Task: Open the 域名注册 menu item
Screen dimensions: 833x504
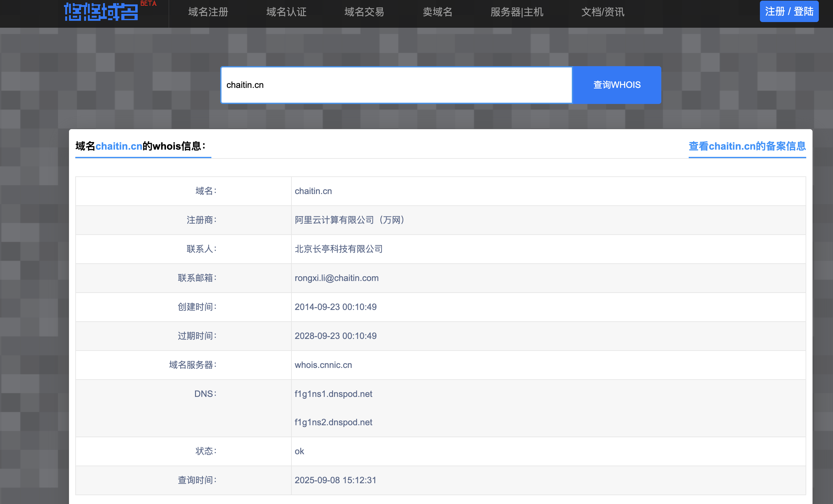Action: [208, 12]
